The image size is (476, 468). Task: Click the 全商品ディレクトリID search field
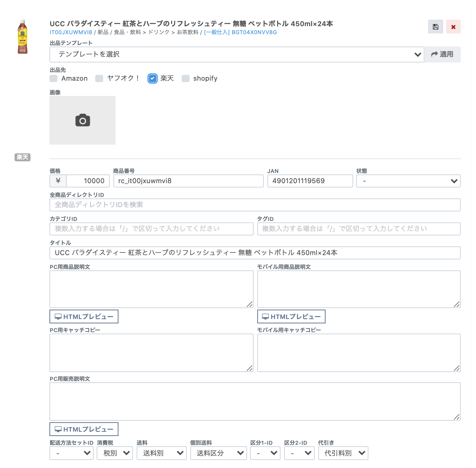255,205
